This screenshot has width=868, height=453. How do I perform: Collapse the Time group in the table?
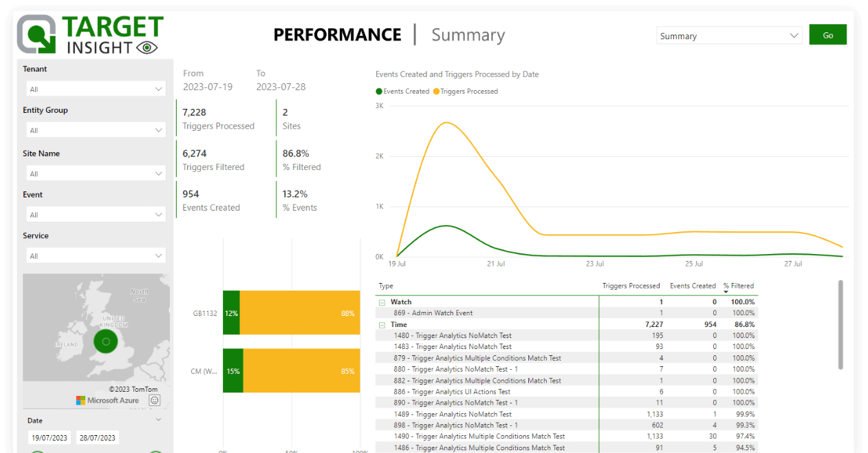coord(382,325)
